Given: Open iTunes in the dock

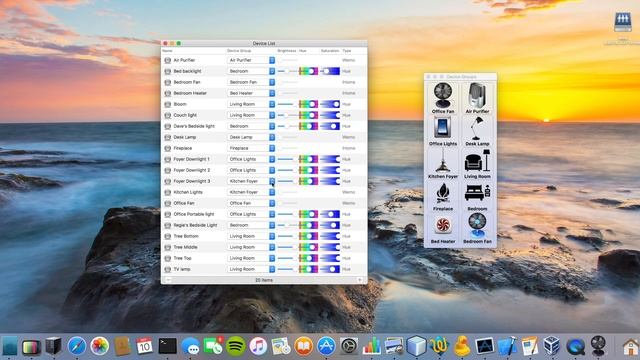Looking at the screenshot, I should click(258, 346).
